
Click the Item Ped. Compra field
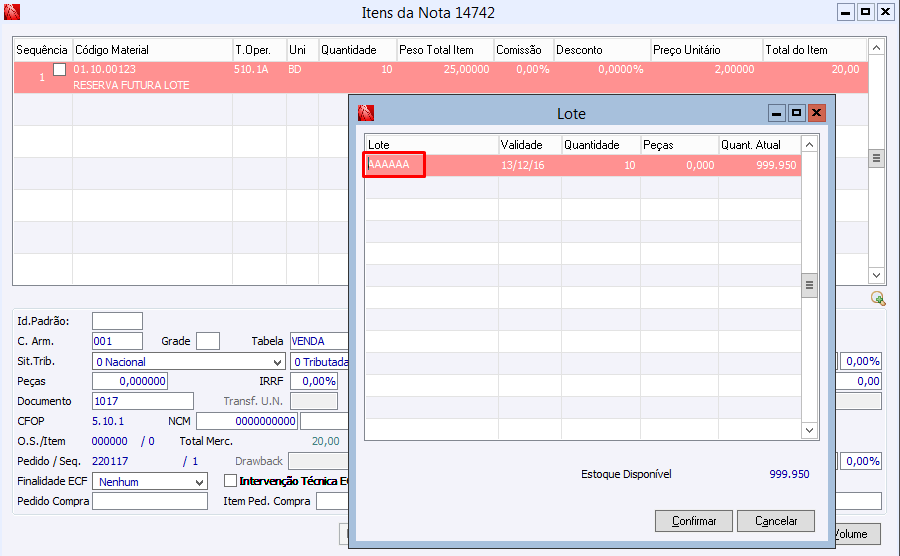[x=332, y=501]
